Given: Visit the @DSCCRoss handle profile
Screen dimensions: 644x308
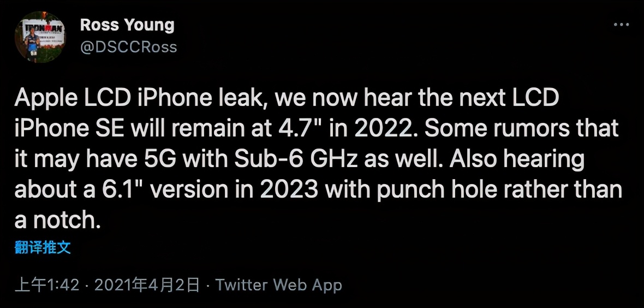Looking at the screenshot, I should pyautogui.click(x=129, y=47).
